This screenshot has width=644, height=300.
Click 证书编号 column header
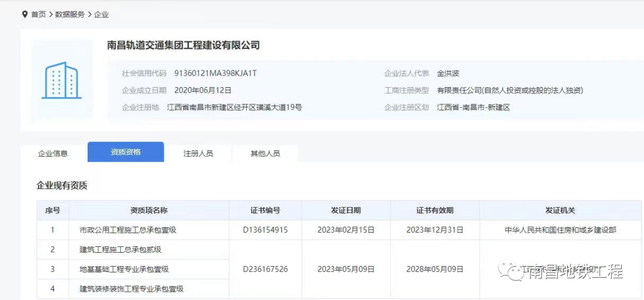[x=265, y=211]
